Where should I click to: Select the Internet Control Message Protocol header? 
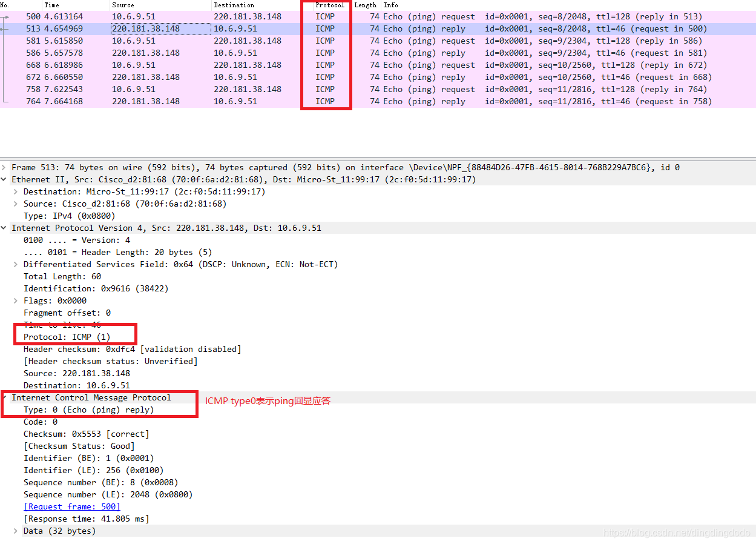(91, 397)
